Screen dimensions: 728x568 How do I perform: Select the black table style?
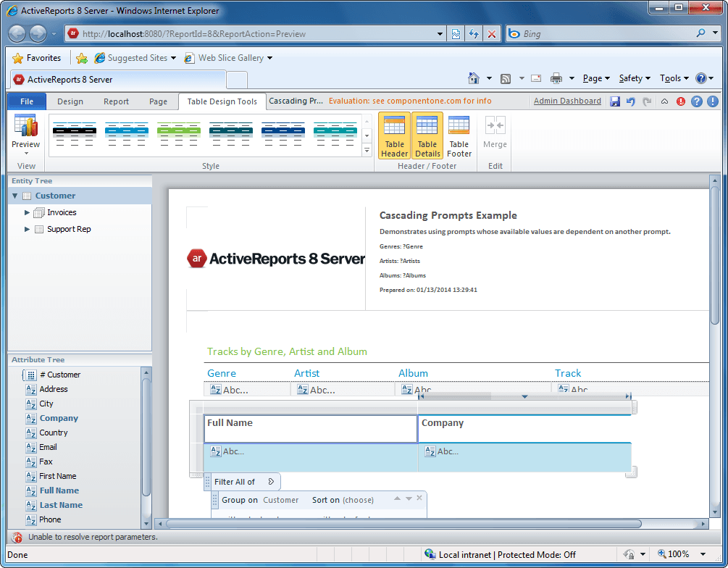[x=75, y=135]
